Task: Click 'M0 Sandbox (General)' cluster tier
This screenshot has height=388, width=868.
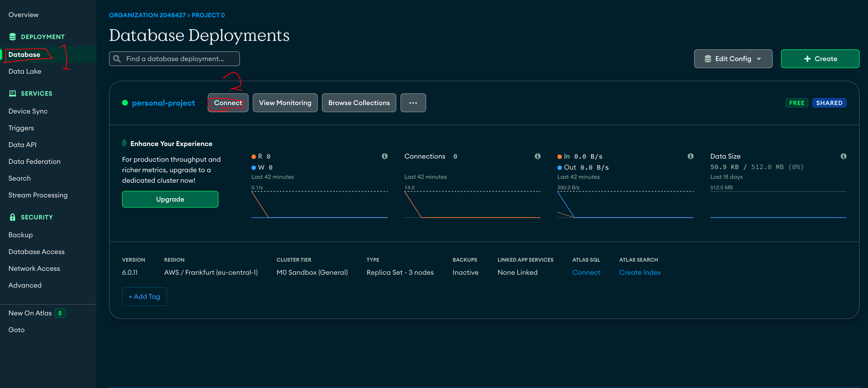Action: tap(312, 273)
